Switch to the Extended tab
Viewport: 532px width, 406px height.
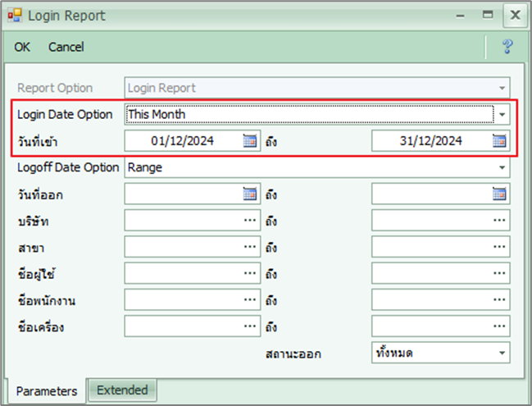122,390
